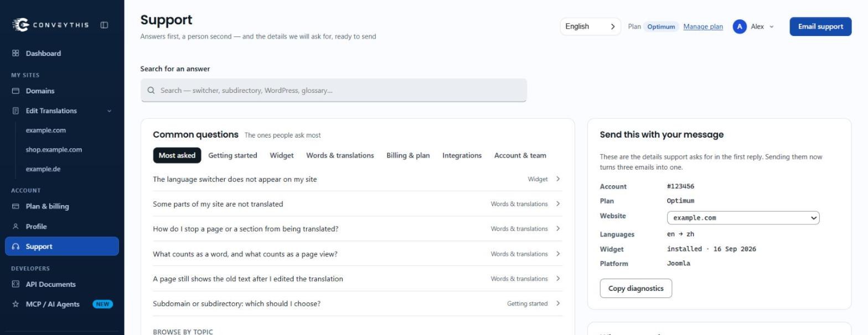Click the ConveyThis logo
The image size is (868, 335).
50,24
